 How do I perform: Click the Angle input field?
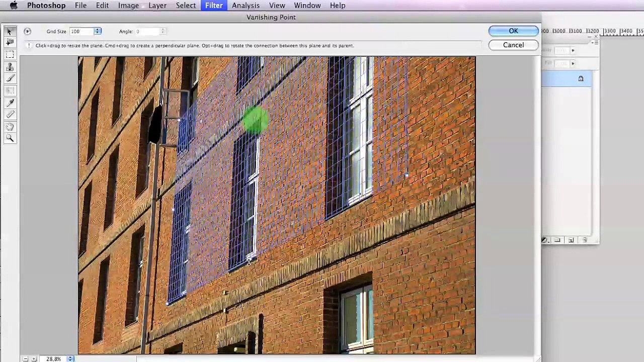pyautogui.click(x=146, y=31)
